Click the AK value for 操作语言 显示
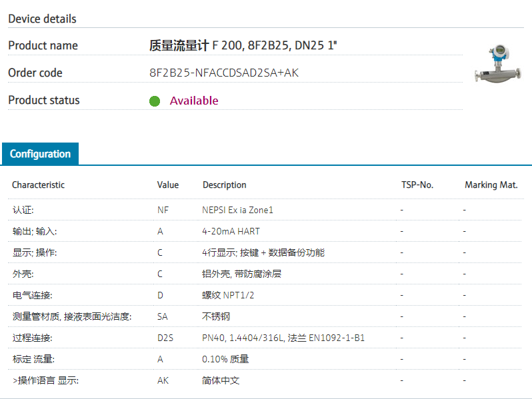Viewport: 532px width, 399px height. click(163, 380)
